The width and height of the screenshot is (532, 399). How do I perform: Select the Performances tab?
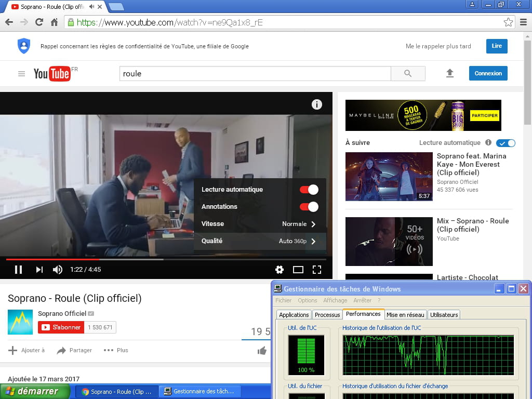click(363, 314)
